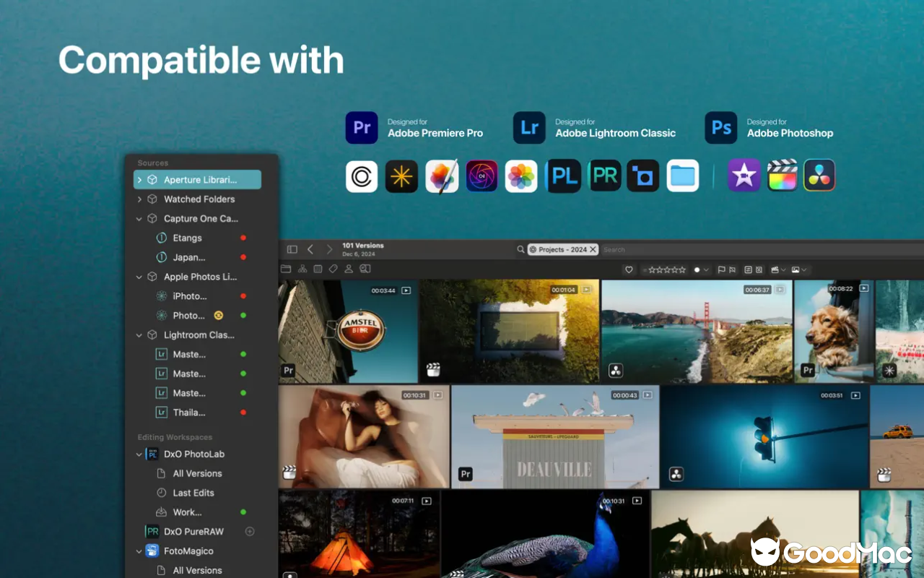This screenshot has height=578, width=924.
Task: Open the Apple Photos icon in the compatibility row
Action: [x=522, y=176]
